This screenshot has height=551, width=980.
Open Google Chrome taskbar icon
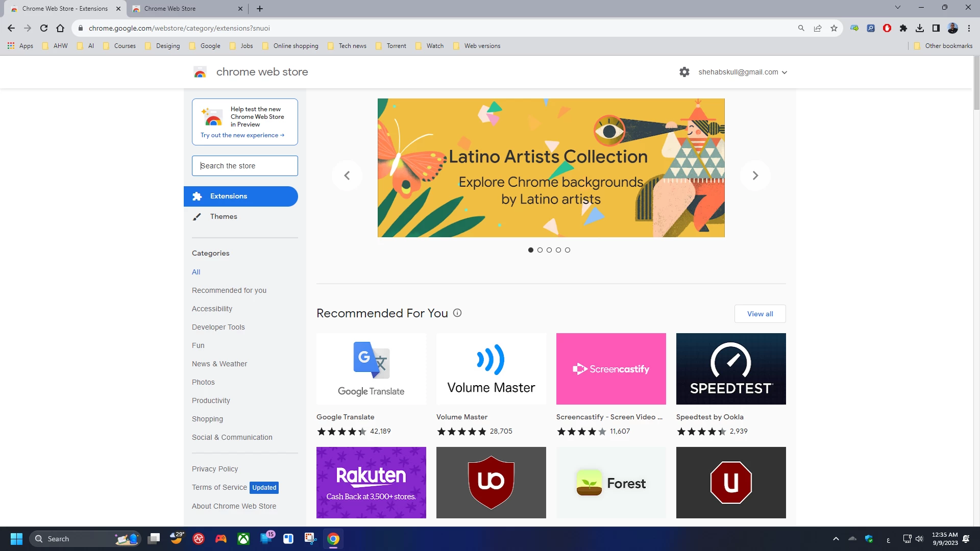point(333,539)
